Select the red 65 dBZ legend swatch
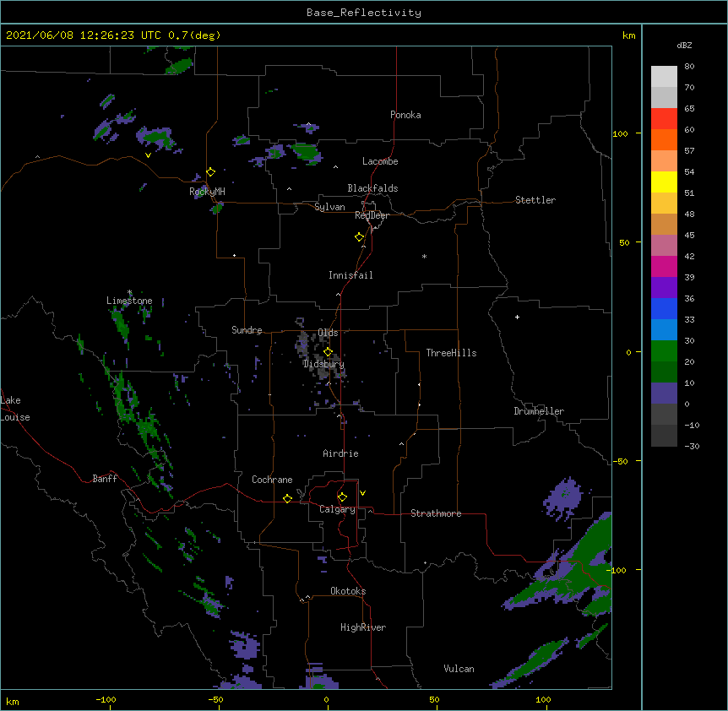Viewport: 728px width, 711px height. pos(664,118)
